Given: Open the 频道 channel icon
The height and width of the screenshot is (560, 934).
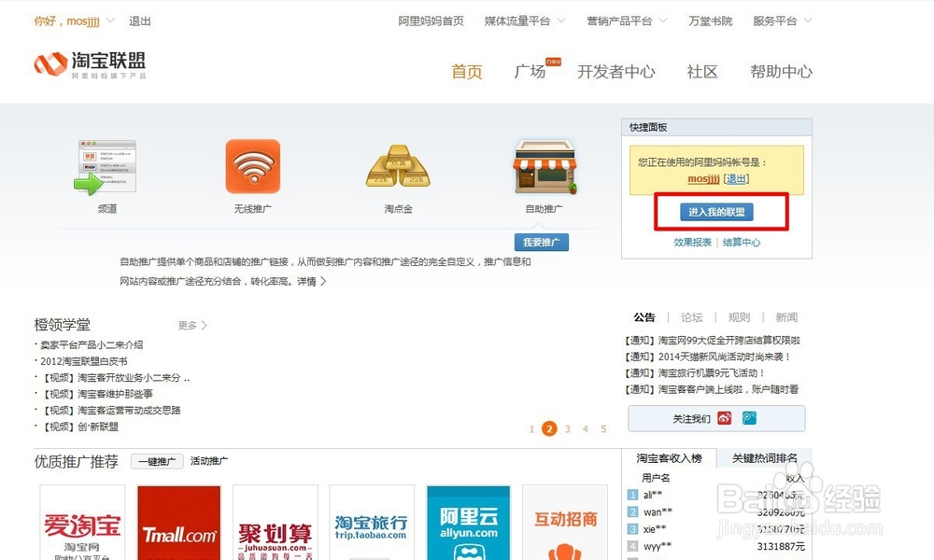Looking at the screenshot, I should tap(106, 168).
